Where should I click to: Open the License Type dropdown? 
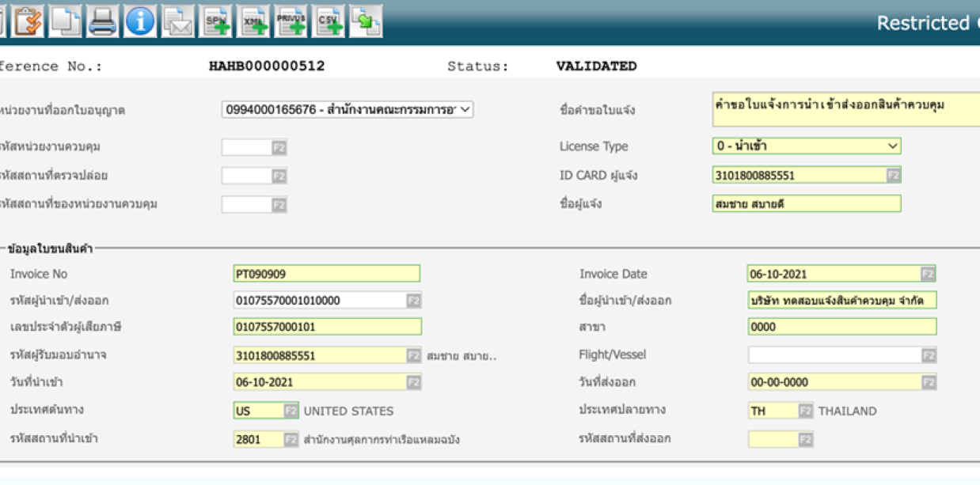pos(806,146)
